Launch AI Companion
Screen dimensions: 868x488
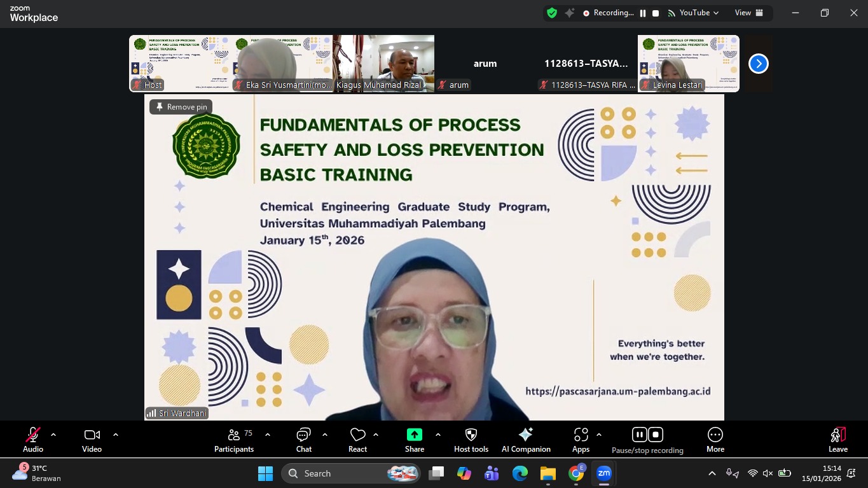(x=526, y=440)
